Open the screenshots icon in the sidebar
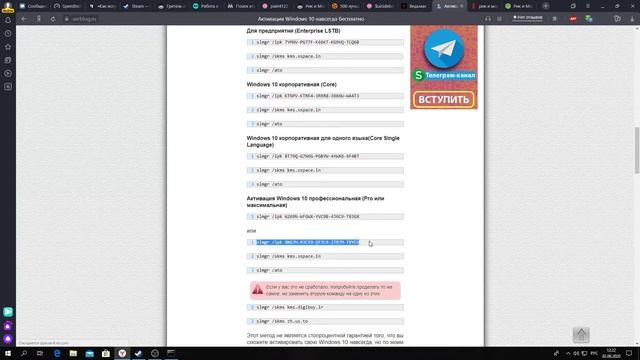The height and width of the screenshot is (360, 640). click(x=8, y=87)
